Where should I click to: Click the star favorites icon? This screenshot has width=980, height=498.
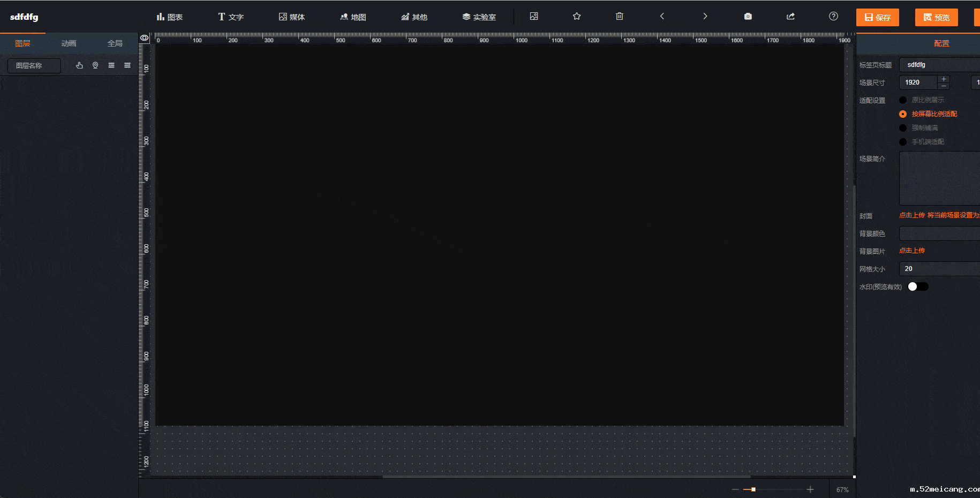[x=576, y=17]
